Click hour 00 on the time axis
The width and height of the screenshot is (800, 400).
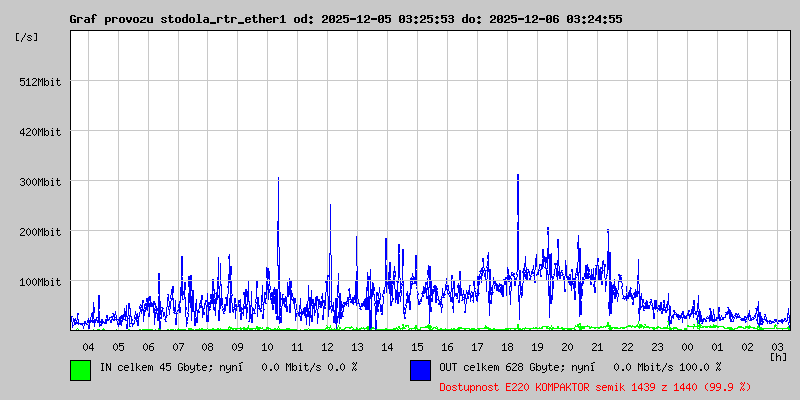[x=688, y=346]
